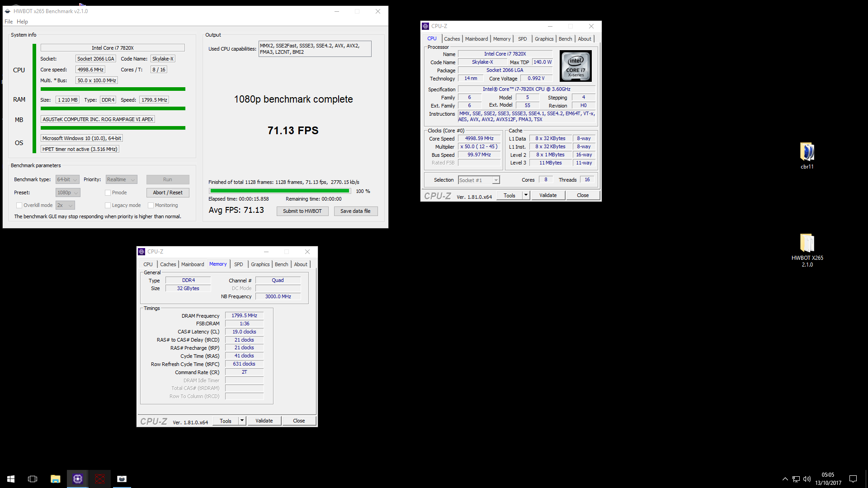Screen dimensions: 868x488
Task: Open the volume tray icon
Action: point(807,479)
